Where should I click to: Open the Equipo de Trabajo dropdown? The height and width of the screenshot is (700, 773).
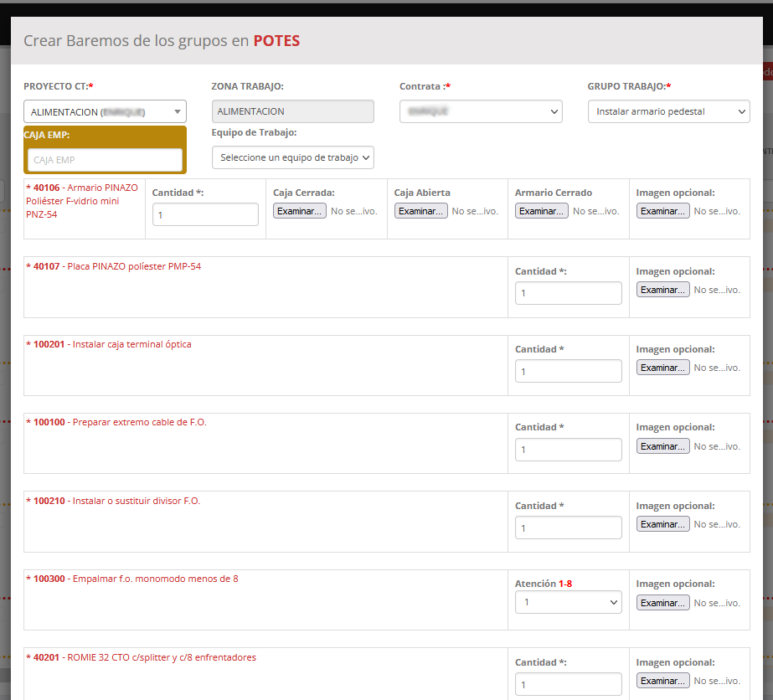293,157
